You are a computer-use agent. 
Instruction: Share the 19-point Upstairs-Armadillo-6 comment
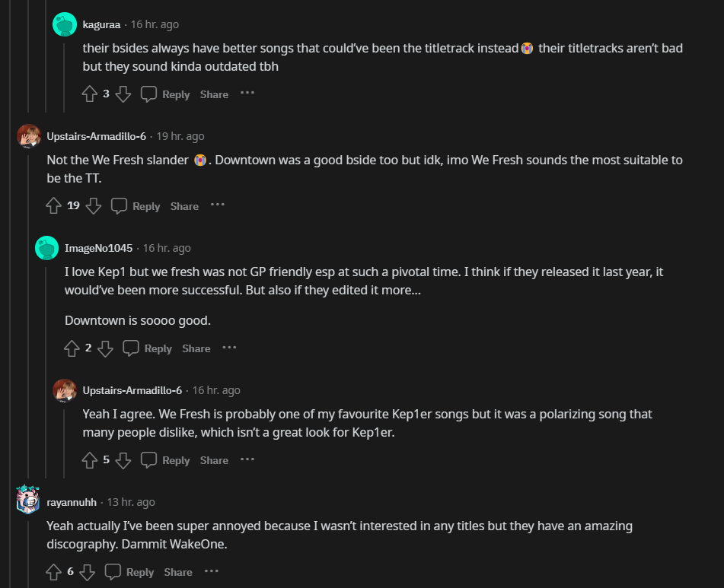coord(184,206)
